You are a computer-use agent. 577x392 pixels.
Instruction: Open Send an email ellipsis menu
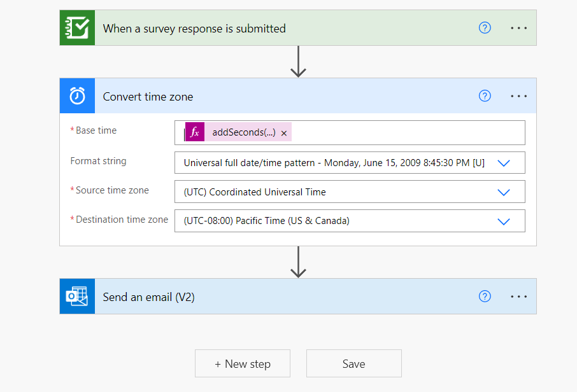pyautogui.click(x=519, y=297)
